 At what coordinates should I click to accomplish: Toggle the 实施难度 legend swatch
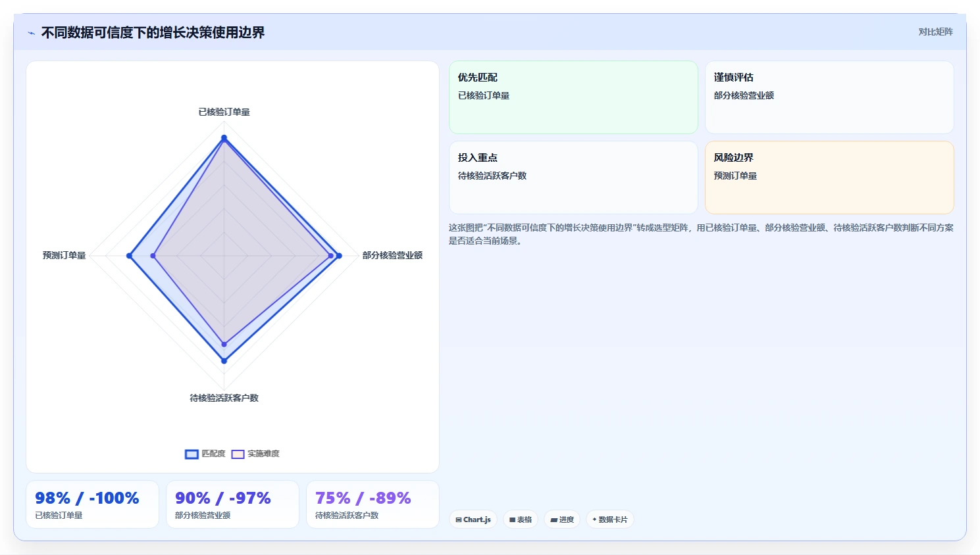tap(238, 454)
